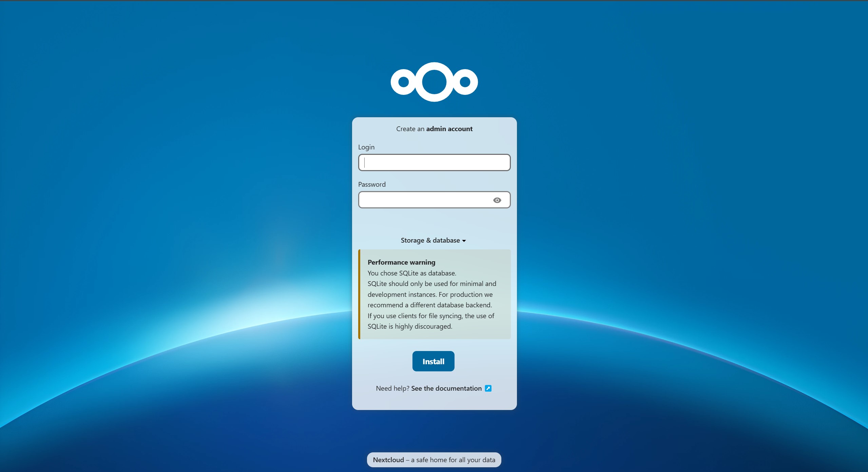Click the bold Nextcloud footer link
Viewport: 868px width, 472px height.
click(x=388, y=460)
